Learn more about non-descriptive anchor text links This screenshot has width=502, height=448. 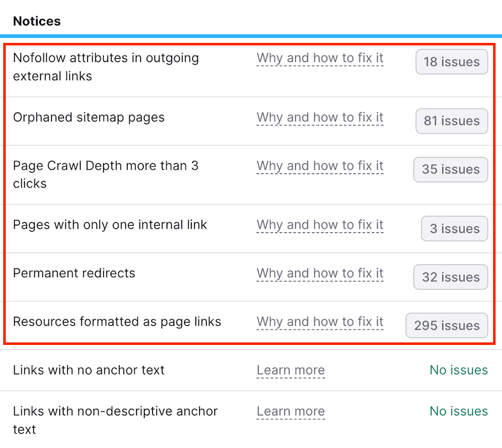click(x=291, y=412)
